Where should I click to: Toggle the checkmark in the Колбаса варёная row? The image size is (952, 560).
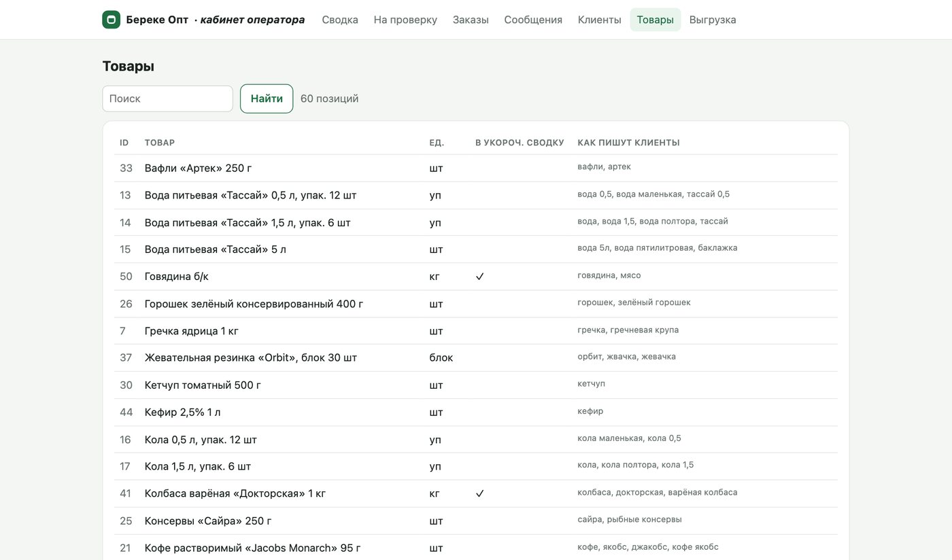pos(479,493)
